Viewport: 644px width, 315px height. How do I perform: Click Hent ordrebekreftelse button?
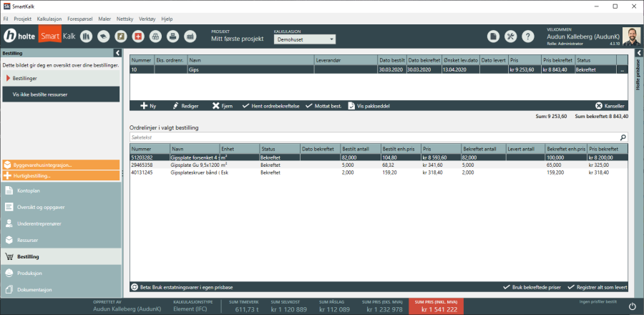(x=271, y=106)
